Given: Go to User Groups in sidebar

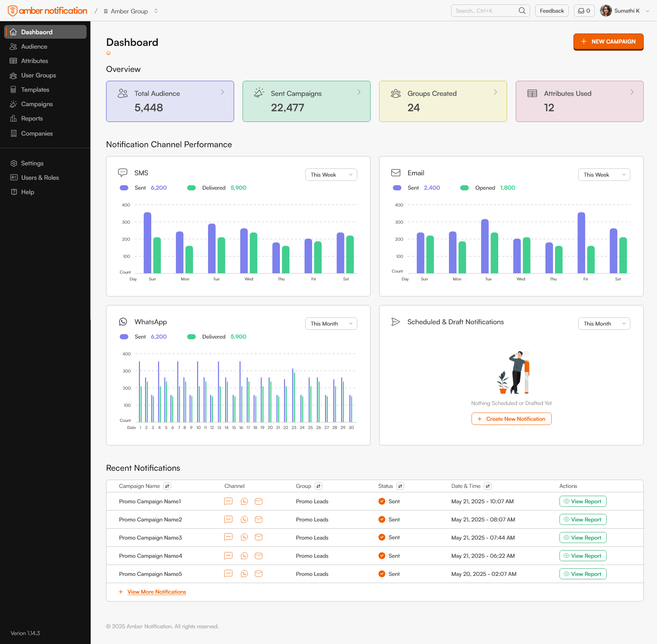Looking at the screenshot, I should 45,75.
